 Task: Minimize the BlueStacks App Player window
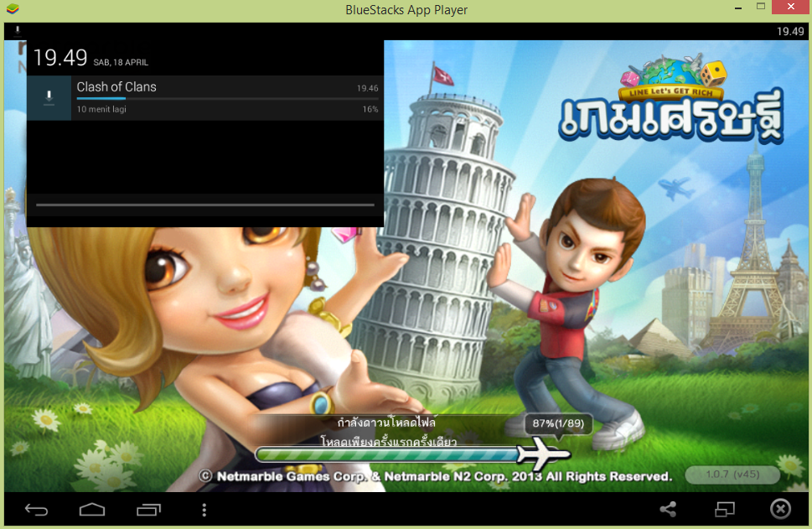(738, 8)
